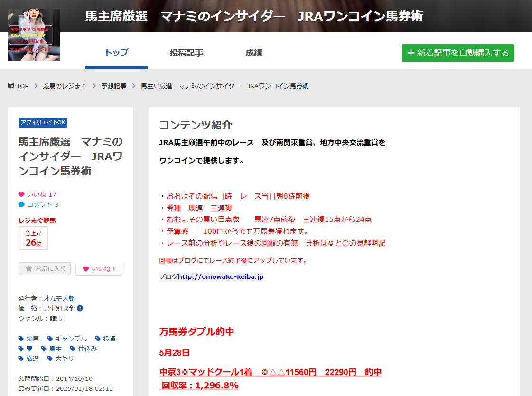This screenshot has width=532, height=396.
Task: Open 予想記事 breadcrumb link
Action: click(x=113, y=86)
